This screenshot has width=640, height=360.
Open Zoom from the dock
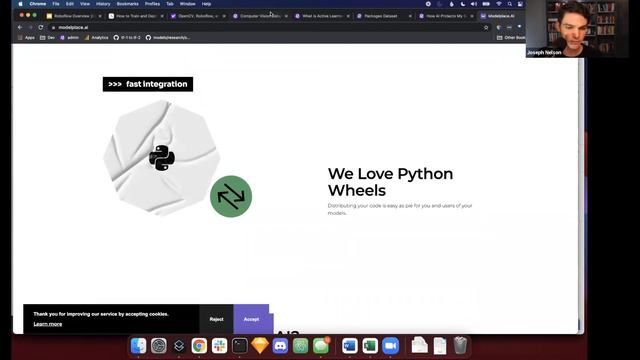391,346
